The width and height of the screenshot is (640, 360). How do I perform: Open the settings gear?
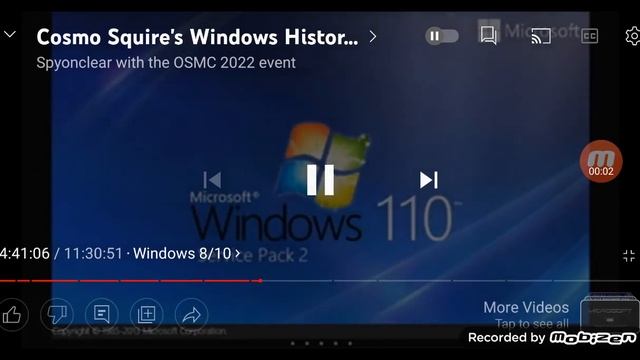(633, 36)
